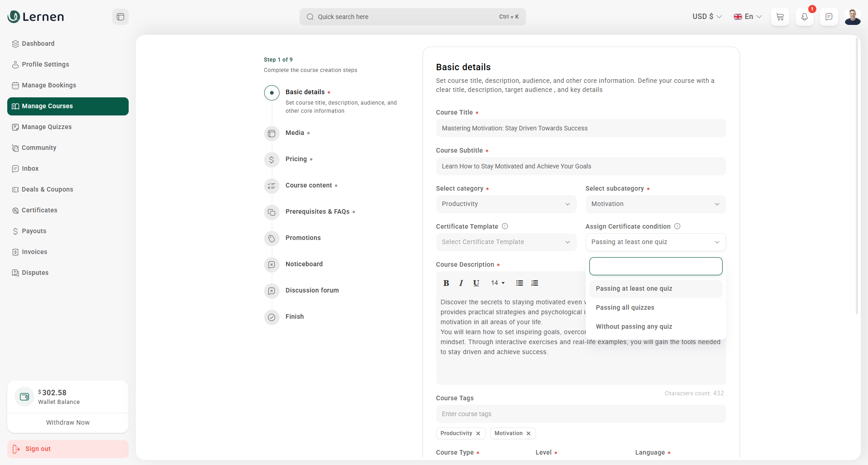Apply italic formatting in description editor
The height and width of the screenshot is (465, 868).
pos(461,283)
